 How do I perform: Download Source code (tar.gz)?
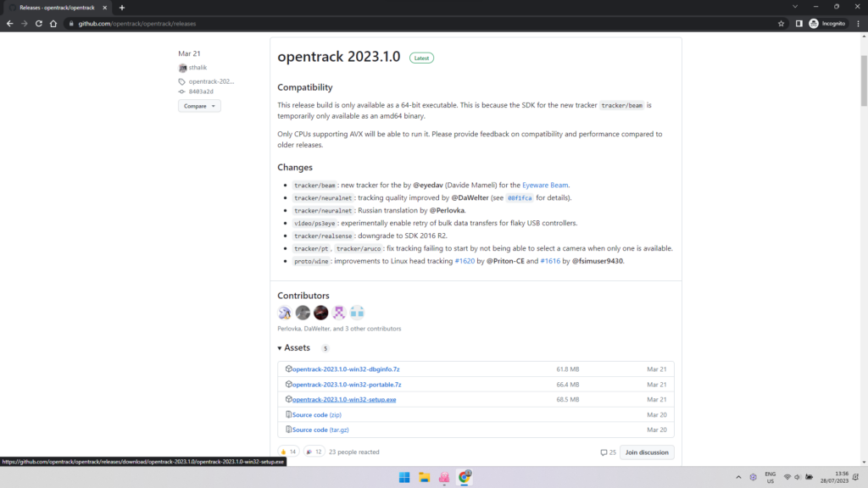[x=320, y=430]
